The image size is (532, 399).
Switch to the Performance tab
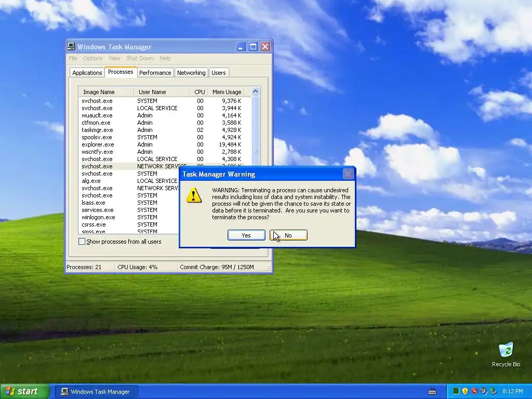[x=155, y=73]
